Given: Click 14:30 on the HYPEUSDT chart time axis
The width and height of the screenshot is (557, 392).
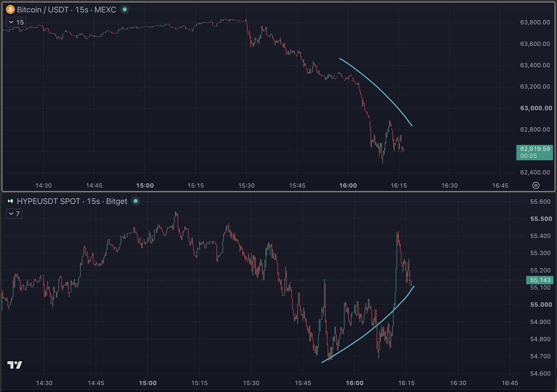Looking at the screenshot, I should [x=44, y=383].
